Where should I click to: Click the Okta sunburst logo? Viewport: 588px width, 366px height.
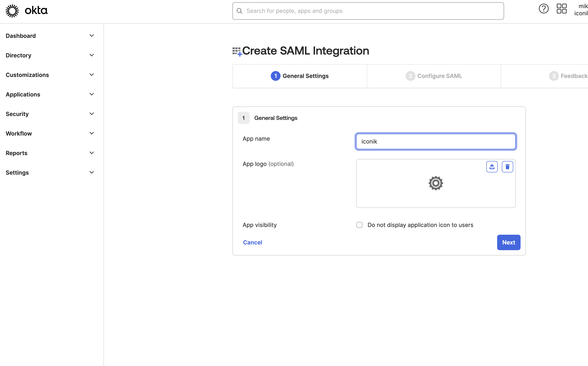(x=12, y=11)
